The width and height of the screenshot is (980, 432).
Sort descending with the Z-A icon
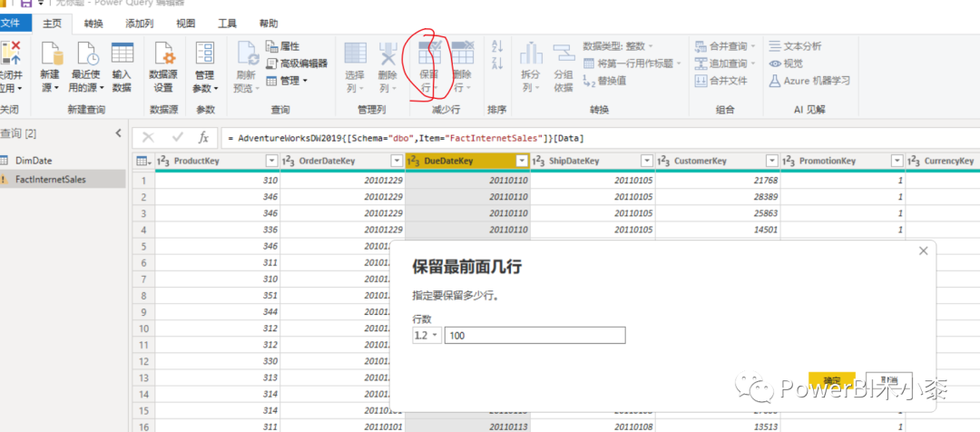[497, 63]
